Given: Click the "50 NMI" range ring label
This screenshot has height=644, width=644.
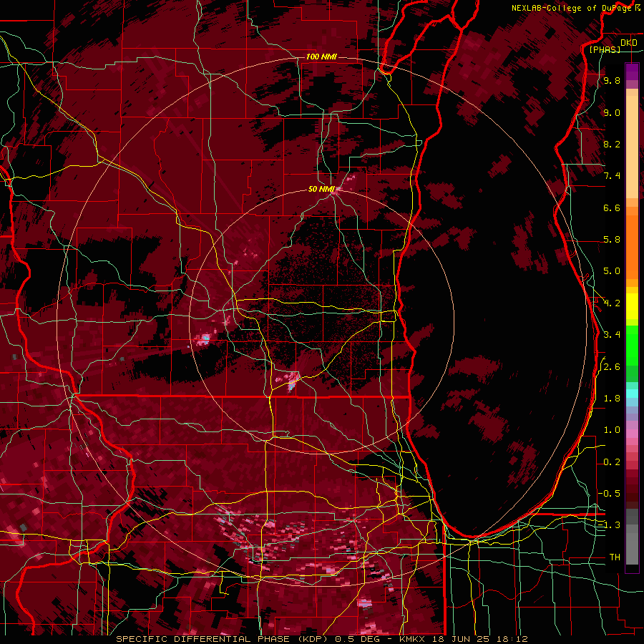Looking at the screenshot, I should pos(321,190).
